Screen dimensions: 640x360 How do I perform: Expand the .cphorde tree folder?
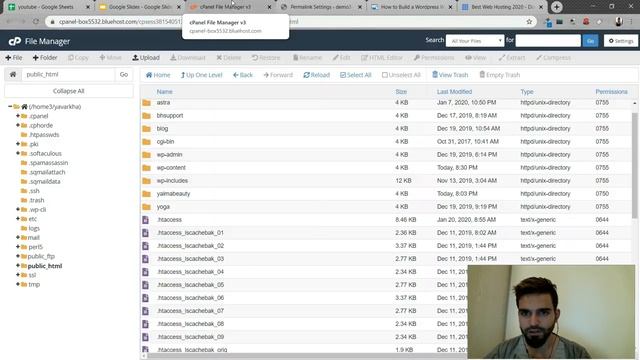18,125
